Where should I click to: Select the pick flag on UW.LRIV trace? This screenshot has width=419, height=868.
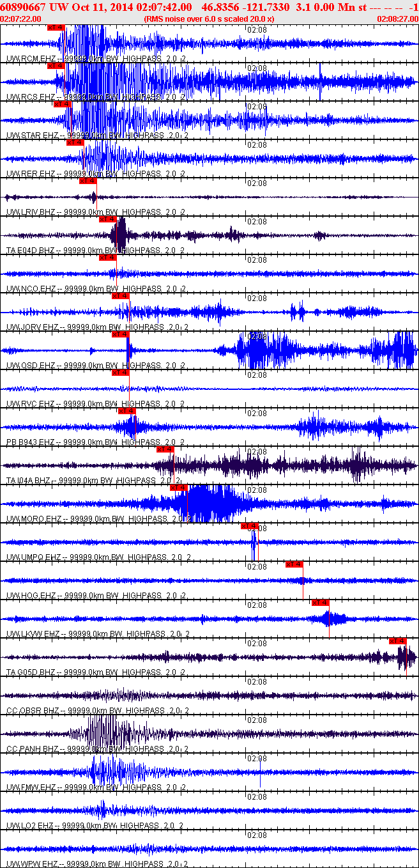tap(88, 181)
